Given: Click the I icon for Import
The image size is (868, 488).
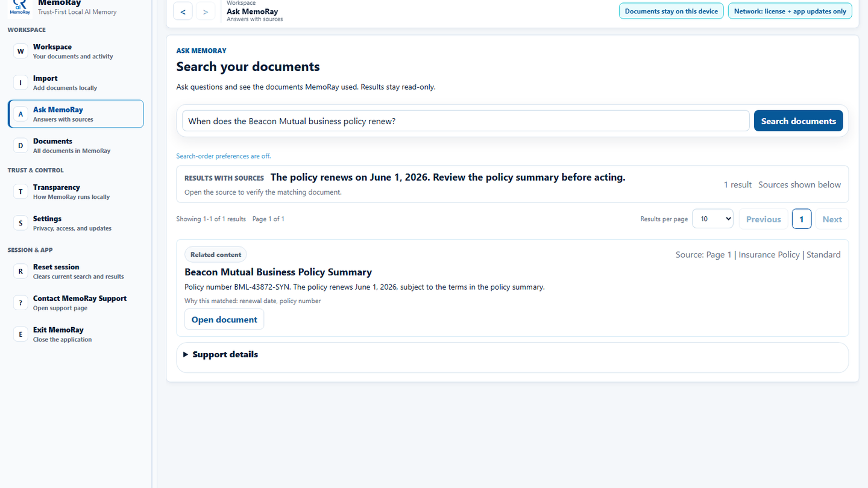Looking at the screenshot, I should click(x=20, y=83).
